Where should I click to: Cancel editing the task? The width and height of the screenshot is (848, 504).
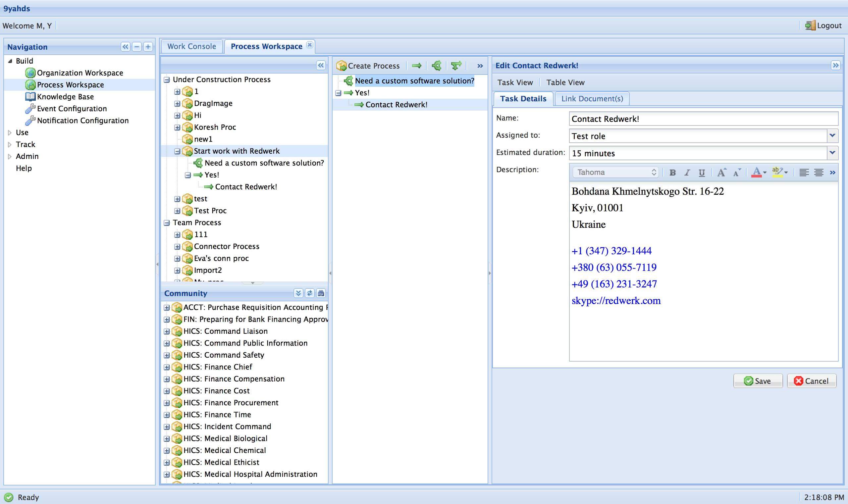click(x=811, y=381)
